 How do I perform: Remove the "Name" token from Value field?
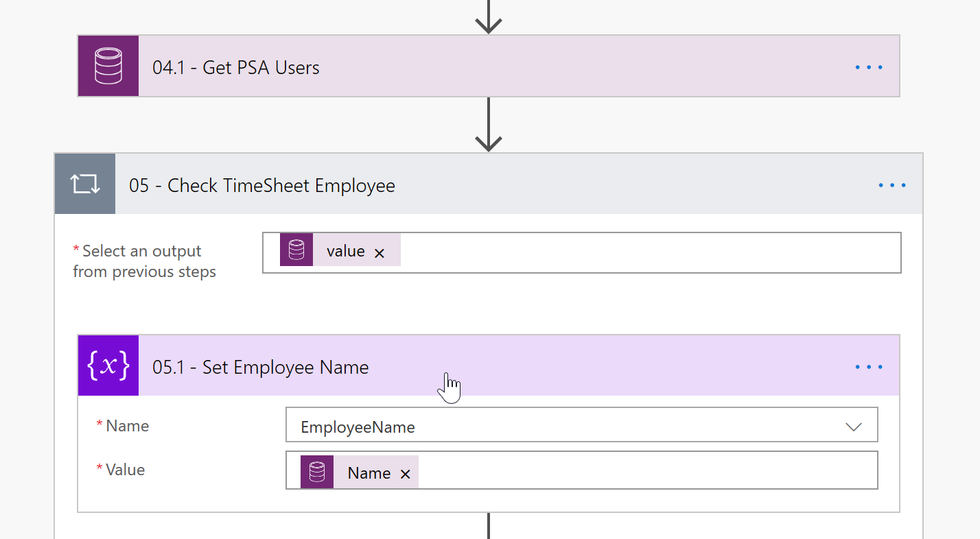(405, 474)
